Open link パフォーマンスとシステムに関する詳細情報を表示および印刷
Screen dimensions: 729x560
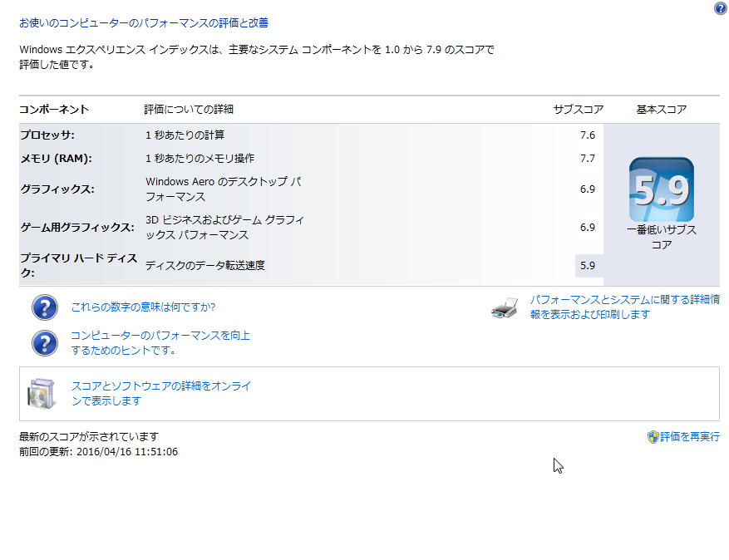pyautogui.click(x=625, y=307)
